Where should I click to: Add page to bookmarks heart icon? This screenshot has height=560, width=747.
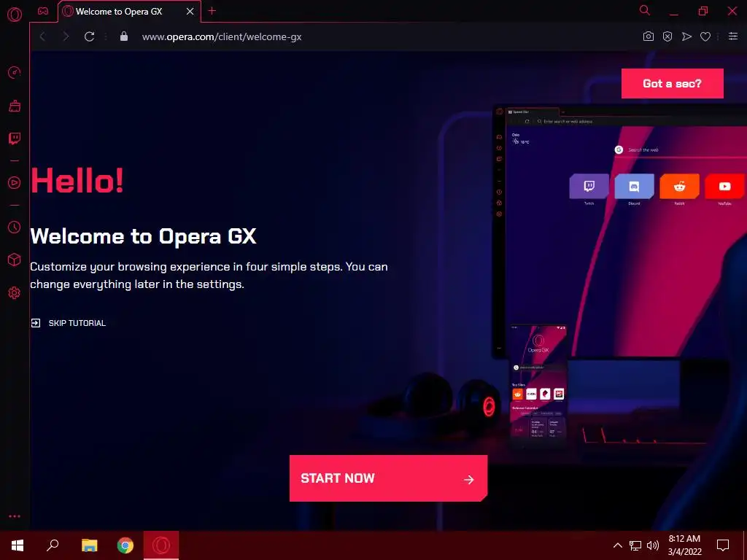(x=705, y=36)
